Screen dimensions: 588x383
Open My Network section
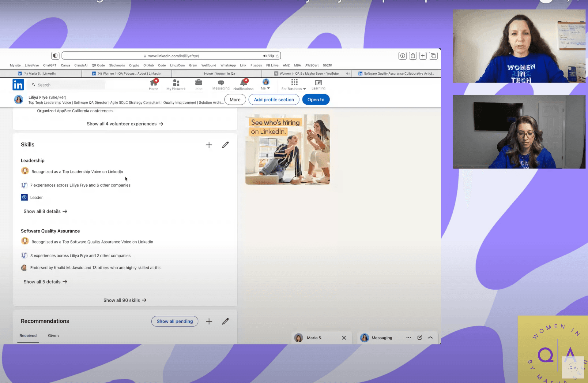(176, 84)
